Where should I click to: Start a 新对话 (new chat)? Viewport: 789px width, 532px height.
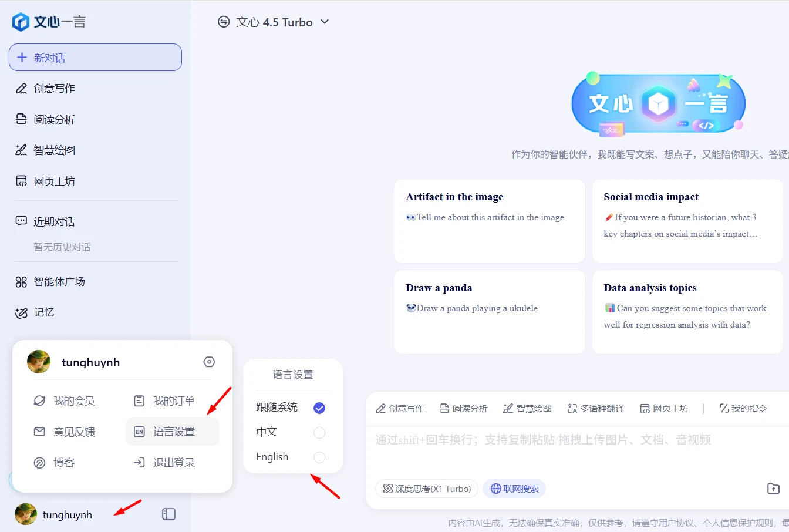(95, 58)
